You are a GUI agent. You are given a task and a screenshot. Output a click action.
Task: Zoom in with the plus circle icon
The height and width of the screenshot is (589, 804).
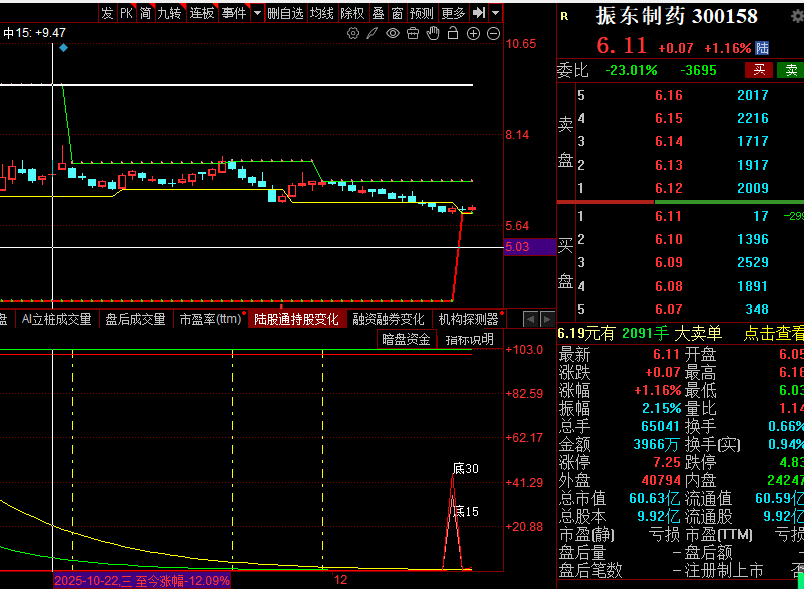tap(473, 34)
